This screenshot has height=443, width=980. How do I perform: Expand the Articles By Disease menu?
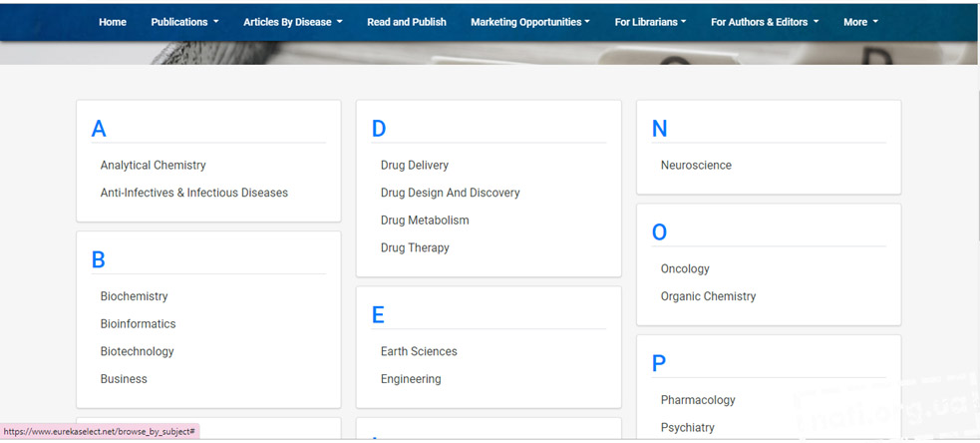[x=293, y=22]
